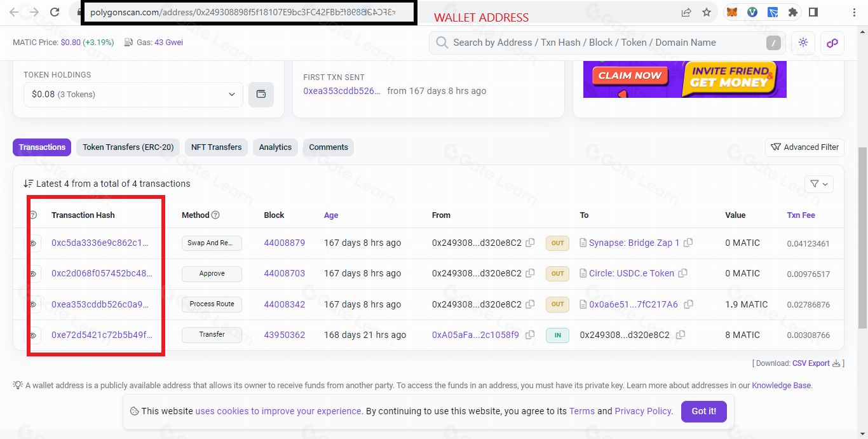Copy the Circle: USDC.e Token address
The width and height of the screenshot is (868, 439).
pyautogui.click(x=683, y=273)
